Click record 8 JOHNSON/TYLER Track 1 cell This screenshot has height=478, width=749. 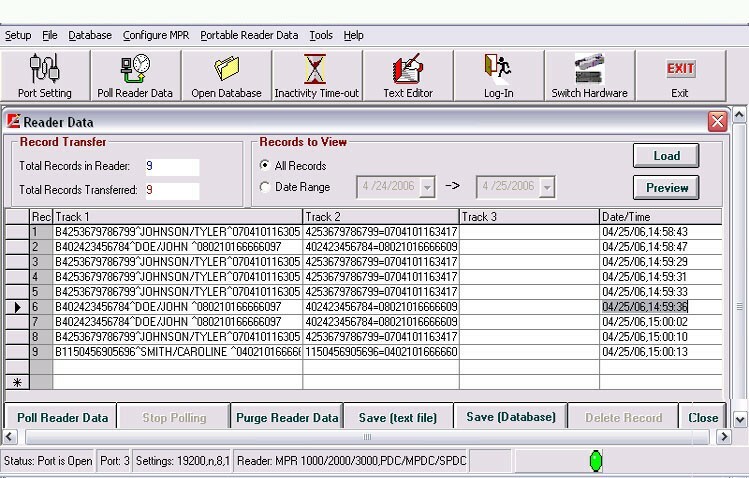[x=178, y=337]
